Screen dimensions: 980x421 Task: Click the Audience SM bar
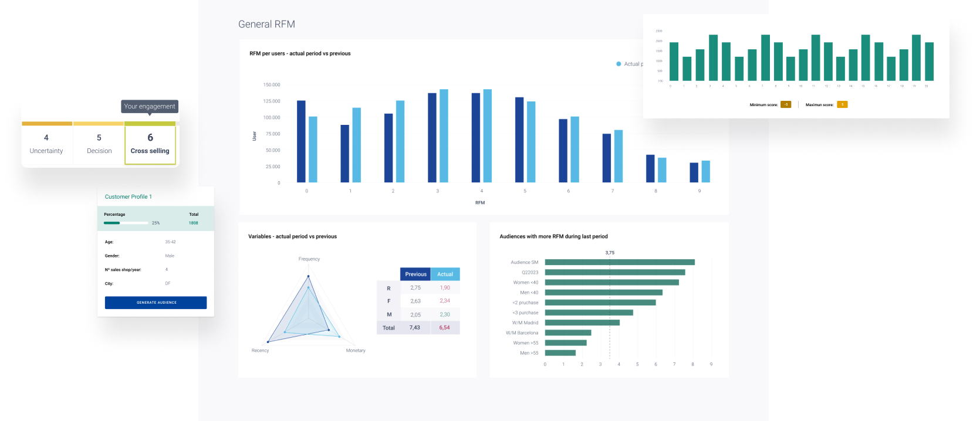tap(619, 262)
